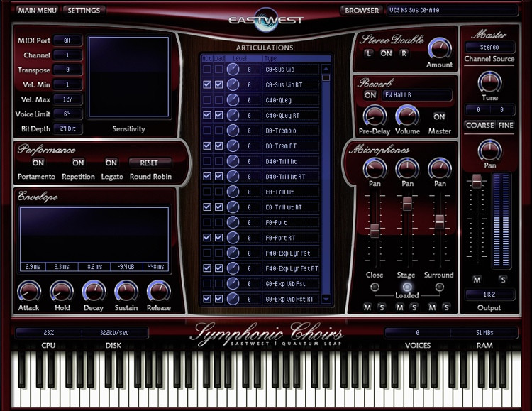Click the Stage microphone Pan knob
Screen dimensions: 532x411
pyautogui.click(x=407, y=169)
